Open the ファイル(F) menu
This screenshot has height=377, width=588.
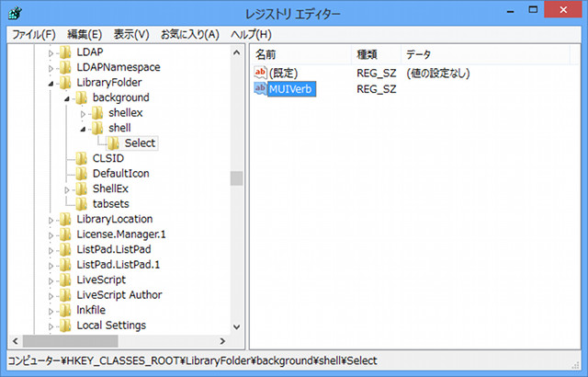34,35
